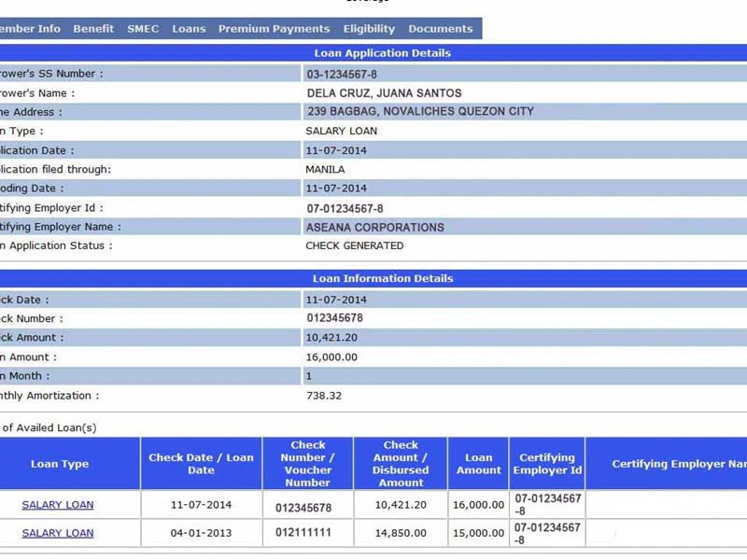747x560 pixels.
Task: Click Loan Amount 16,000.00 in Loan Information
Action: point(331,357)
